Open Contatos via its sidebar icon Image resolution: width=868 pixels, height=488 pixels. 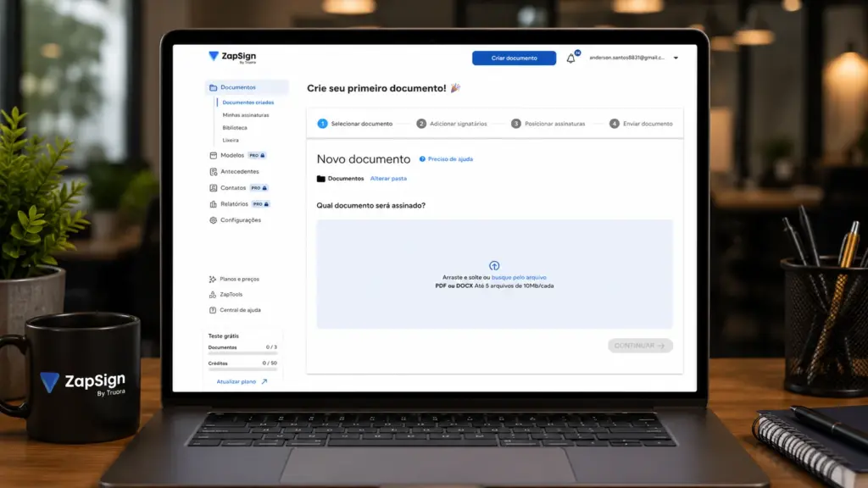pos(213,188)
